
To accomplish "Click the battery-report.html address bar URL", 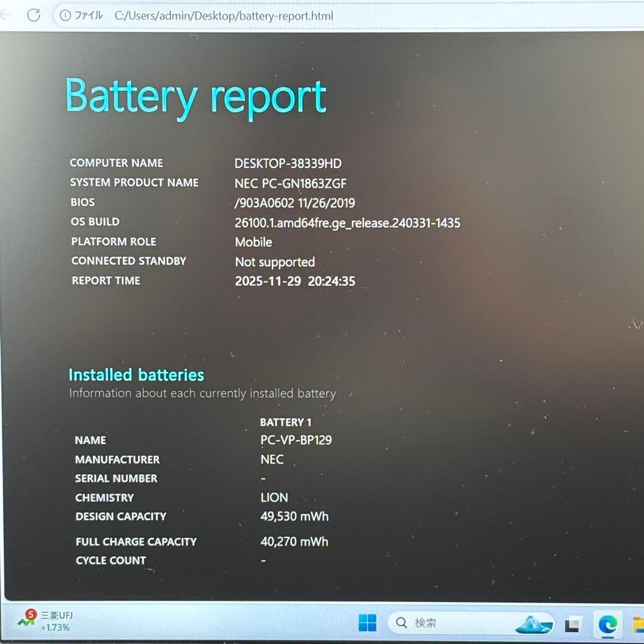I will coord(224,16).
